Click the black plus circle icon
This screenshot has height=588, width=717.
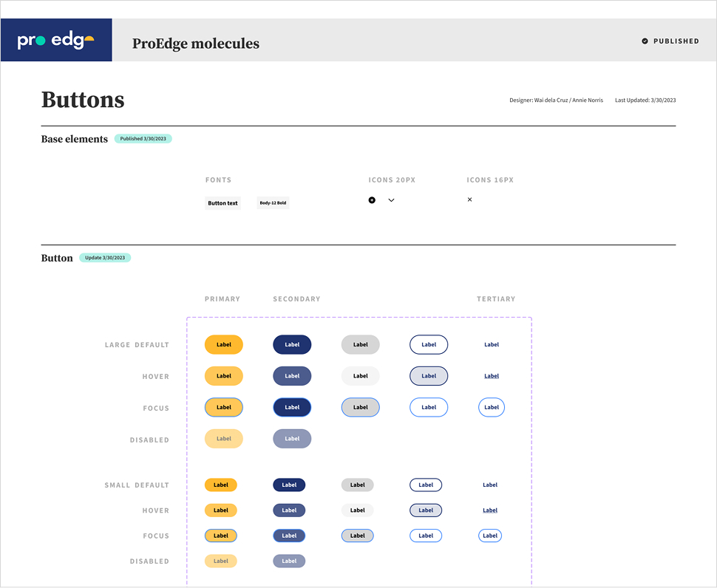tap(372, 200)
